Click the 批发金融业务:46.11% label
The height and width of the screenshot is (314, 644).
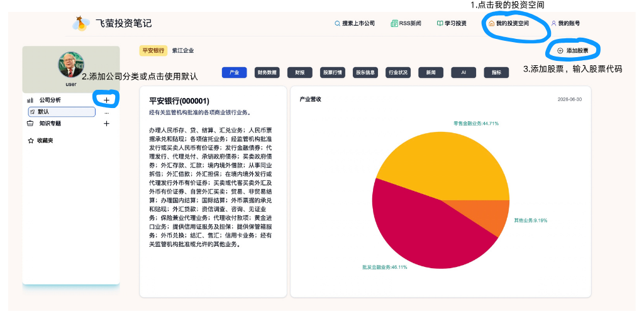384,268
